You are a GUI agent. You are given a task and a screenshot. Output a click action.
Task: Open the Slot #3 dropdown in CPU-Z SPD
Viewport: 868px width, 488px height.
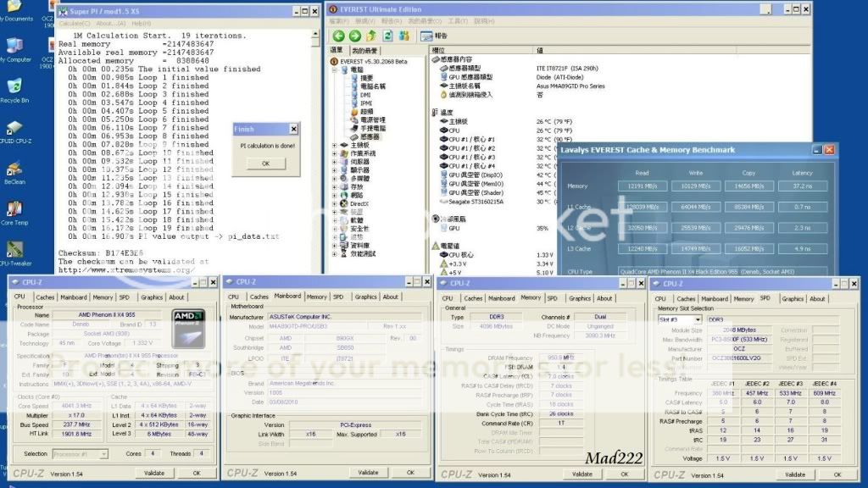[698, 319]
